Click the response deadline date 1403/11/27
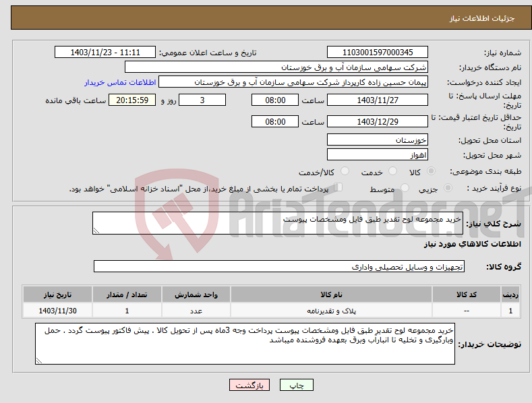Image resolution: width=532 pixels, height=403 pixels. [378, 100]
